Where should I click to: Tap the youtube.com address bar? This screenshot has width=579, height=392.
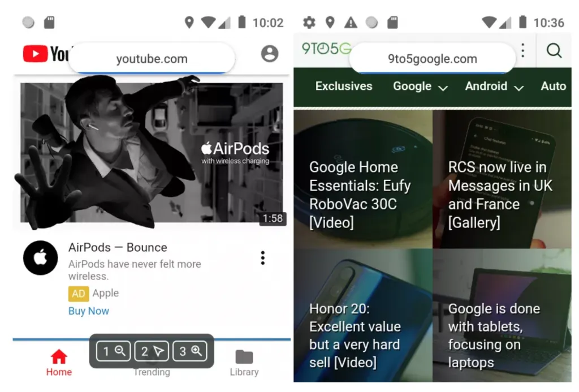[x=152, y=59]
